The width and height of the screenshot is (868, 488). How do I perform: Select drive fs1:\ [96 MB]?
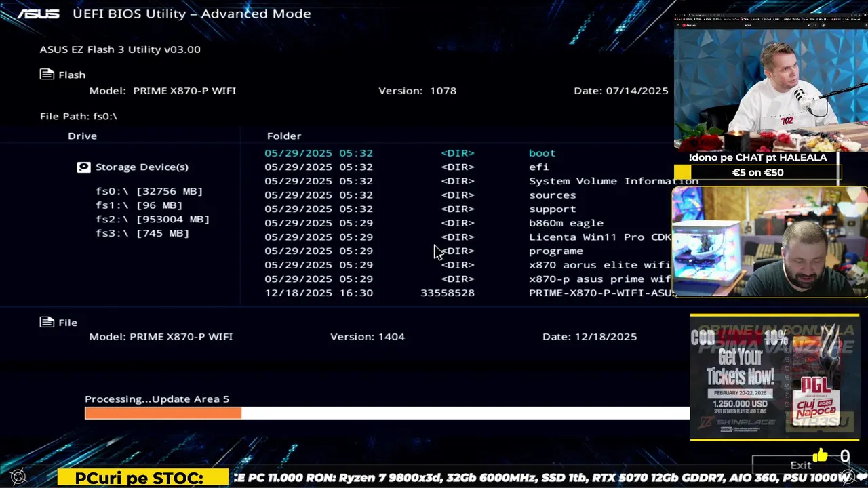point(139,205)
